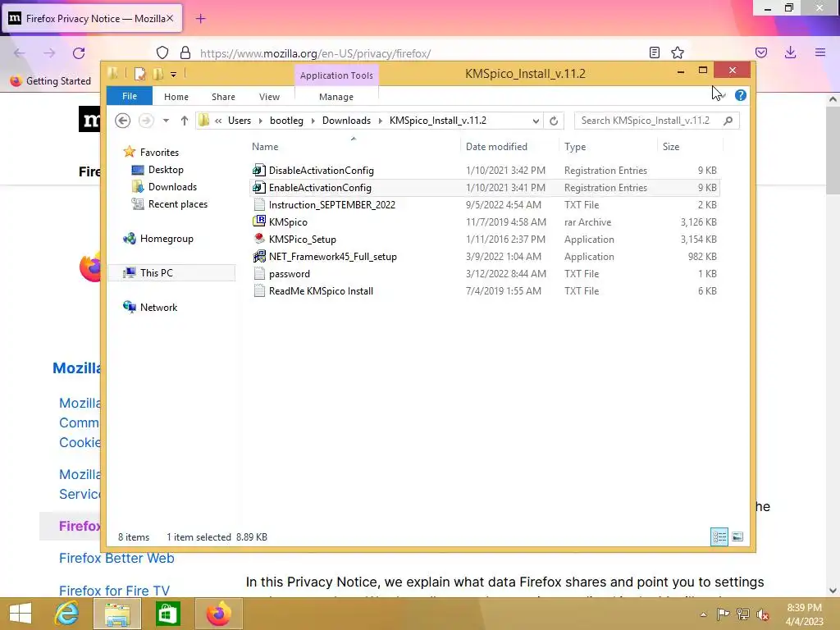840x630 pixels.
Task: Open Firefox downloads panel
Action: pyautogui.click(x=790, y=52)
